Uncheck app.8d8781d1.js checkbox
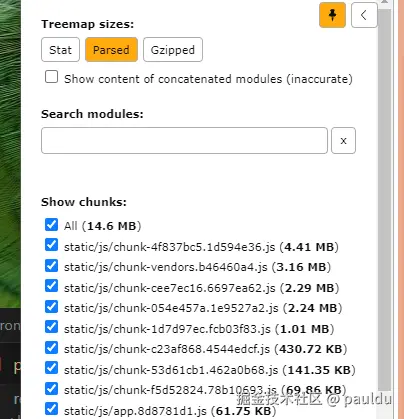 tap(51, 409)
